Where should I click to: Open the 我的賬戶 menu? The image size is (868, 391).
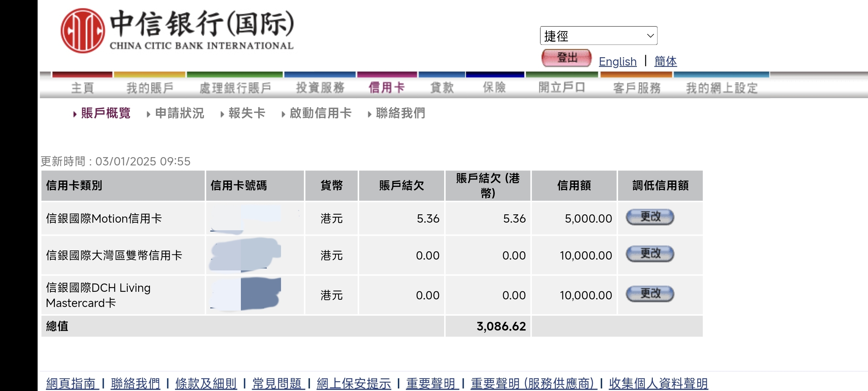click(150, 88)
